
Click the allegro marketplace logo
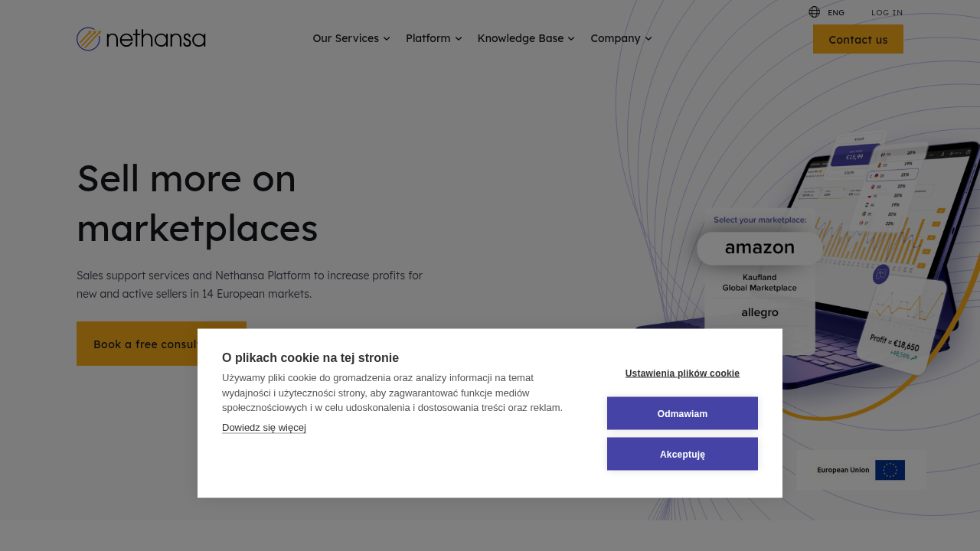point(759,312)
